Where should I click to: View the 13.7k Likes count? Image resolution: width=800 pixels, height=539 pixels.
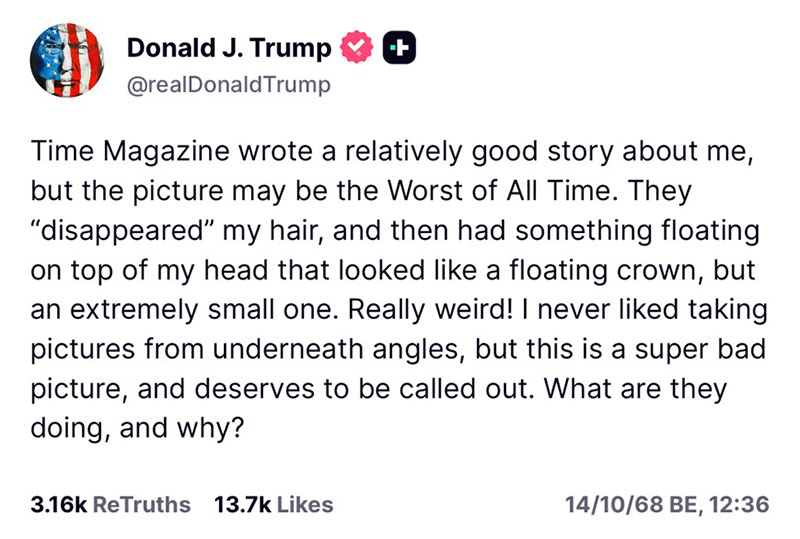point(243,504)
